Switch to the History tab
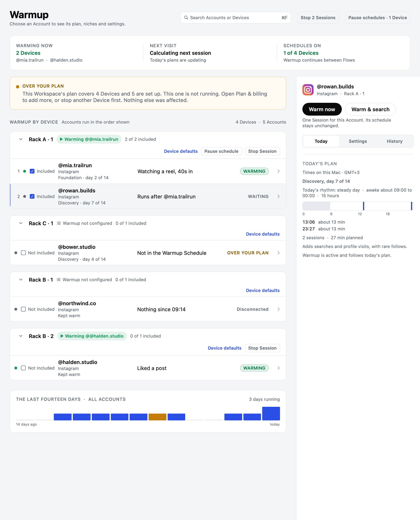The image size is (420, 520). (x=394, y=141)
